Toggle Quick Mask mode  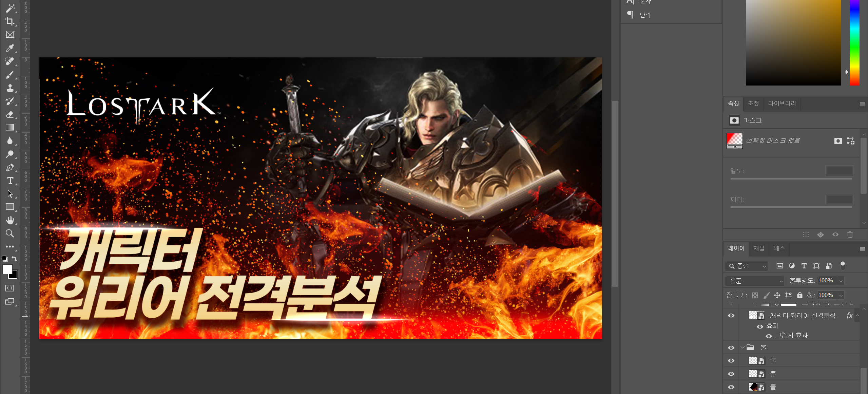tap(10, 288)
